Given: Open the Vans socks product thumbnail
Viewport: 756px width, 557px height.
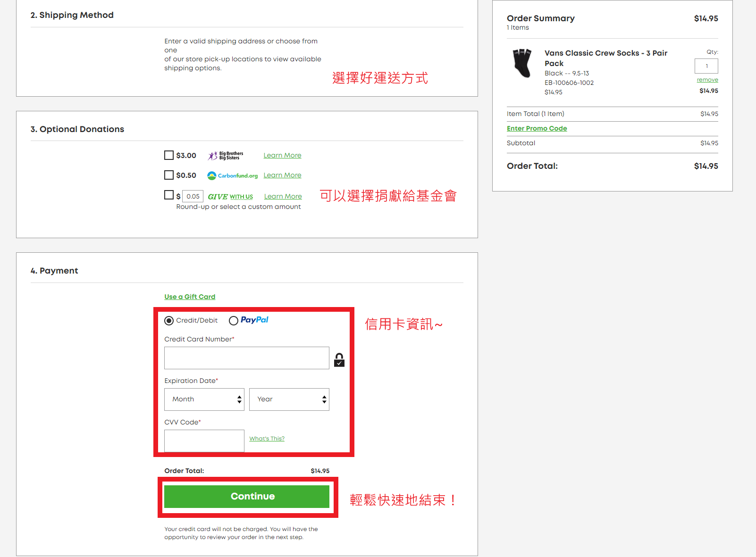Looking at the screenshot, I should coord(522,63).
